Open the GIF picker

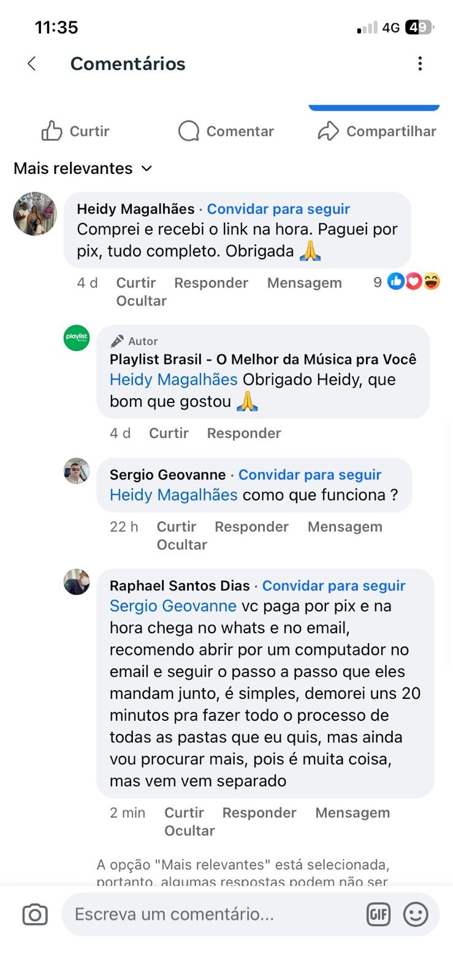[378, 914]
